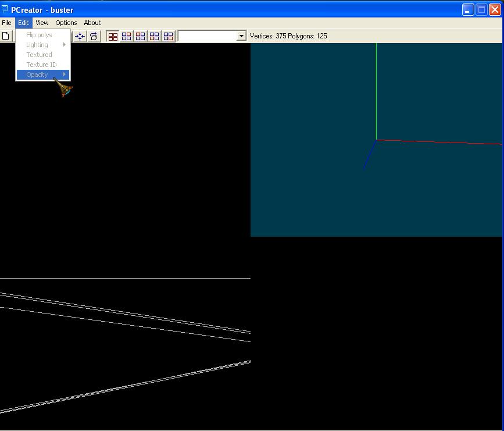Image resolution: width=504 pixels, height=431 pixels.
Task: Close the Edit menu from menu bar
Action: (x=23, y=23)
